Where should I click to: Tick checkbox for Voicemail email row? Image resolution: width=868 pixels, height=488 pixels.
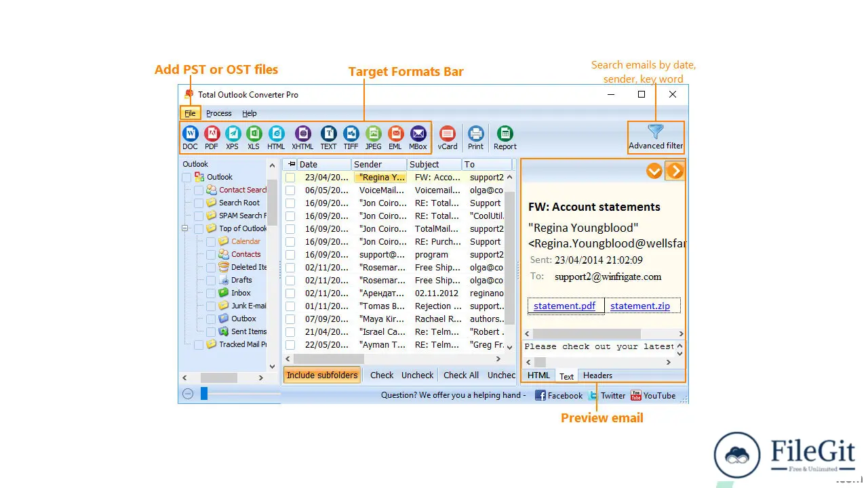[290, 190]
